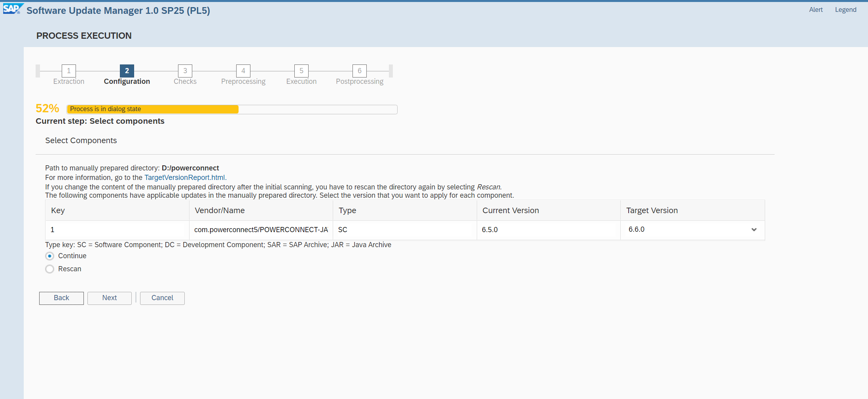Select step 1 Extraction in roadmap
Screen dimensions: 868x399
69,71
